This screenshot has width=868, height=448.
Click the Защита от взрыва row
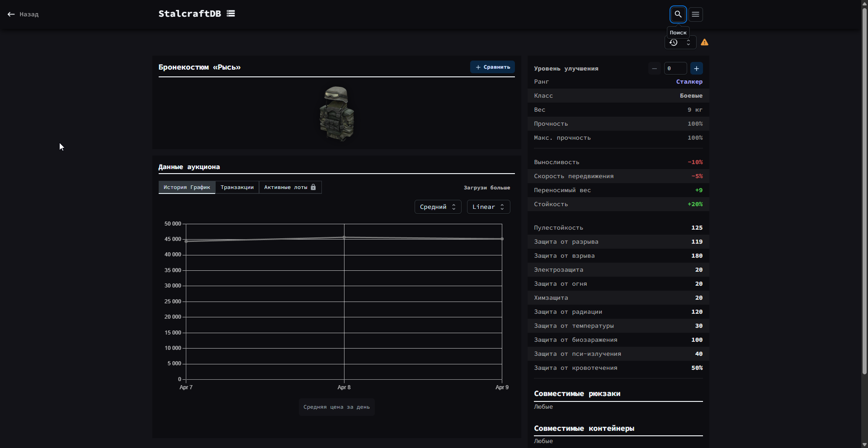(618, 256)
